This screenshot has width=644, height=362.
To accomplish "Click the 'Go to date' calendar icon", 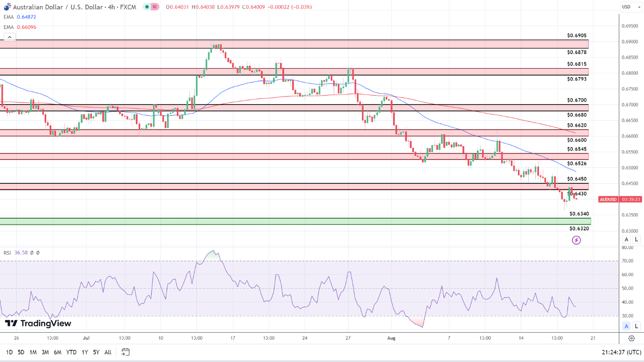I will tap(125, 353).
